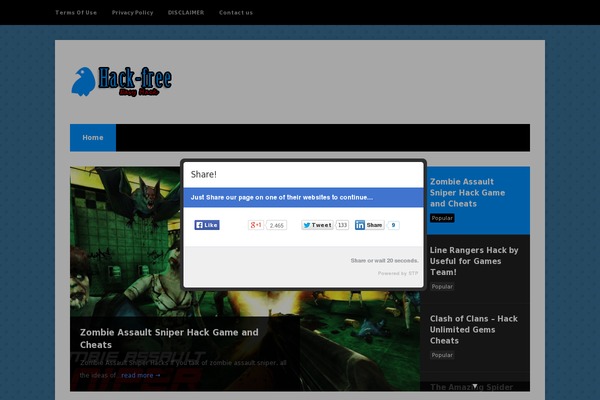Click the Popular tag under Clash of Clans
Viewport: 600px width, 400px height.
(x=442, y=355)
